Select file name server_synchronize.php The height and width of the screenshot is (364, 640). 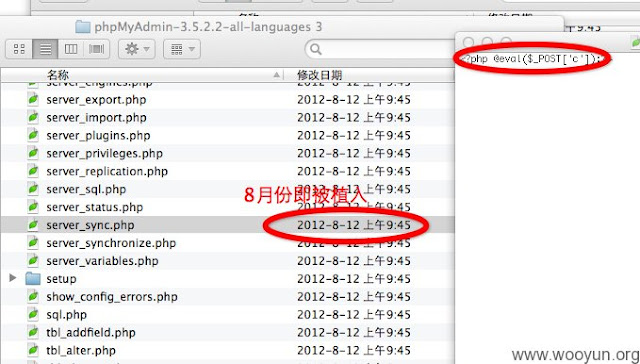tap(111, 244)
